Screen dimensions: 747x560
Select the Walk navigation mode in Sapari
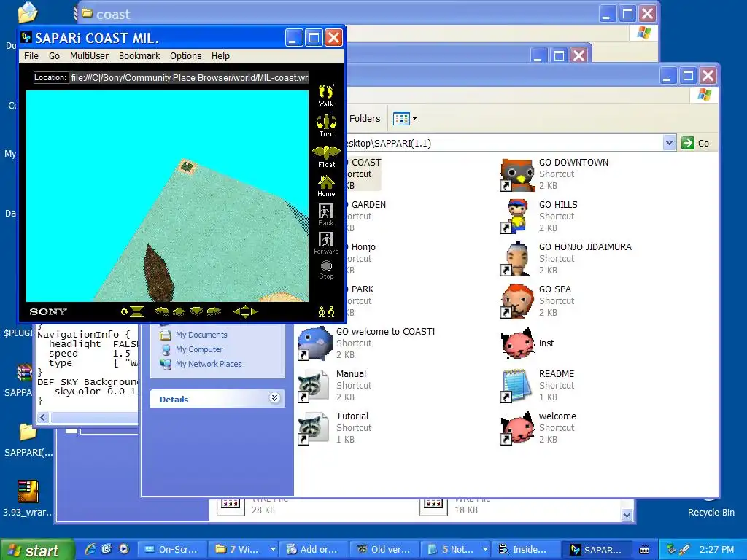pyautogui.click(x=326, y=96)
